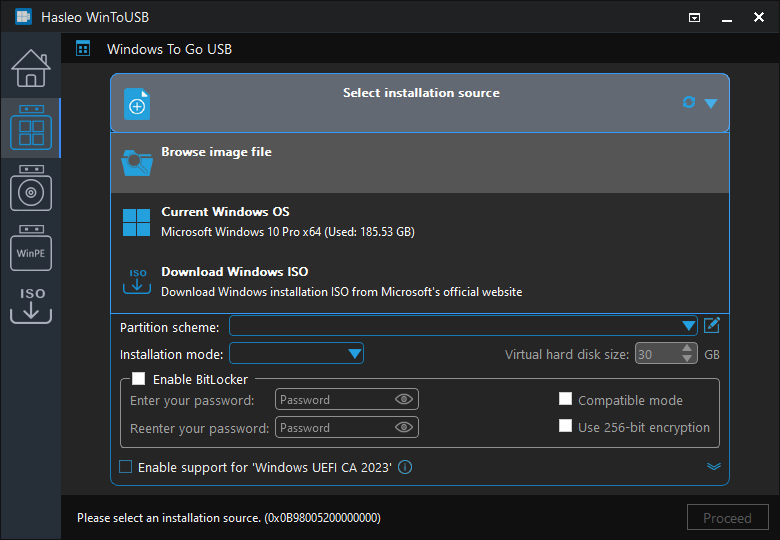Select Current Windows OS as source
This screenshot has height=540, width=780.
pyautogui.click(x=420, y=222)
